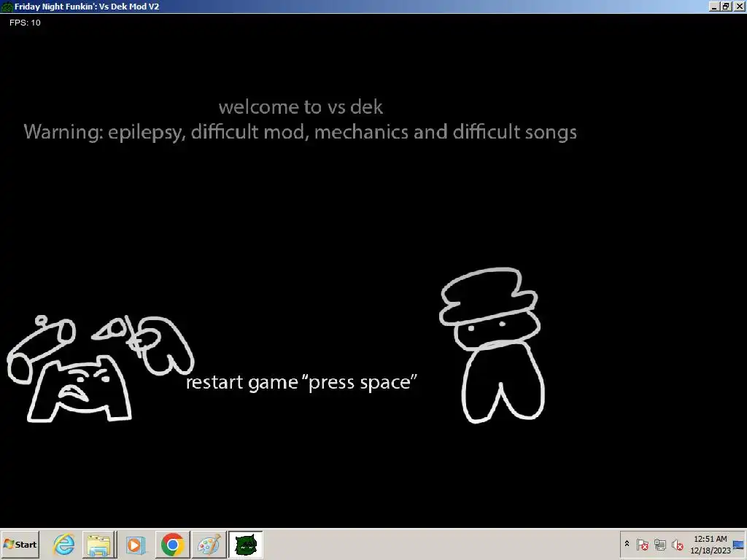This screenshot has height=560, width=747.
Task: Open File Explorer from the taskbar
Action: (x=99, y=544)
